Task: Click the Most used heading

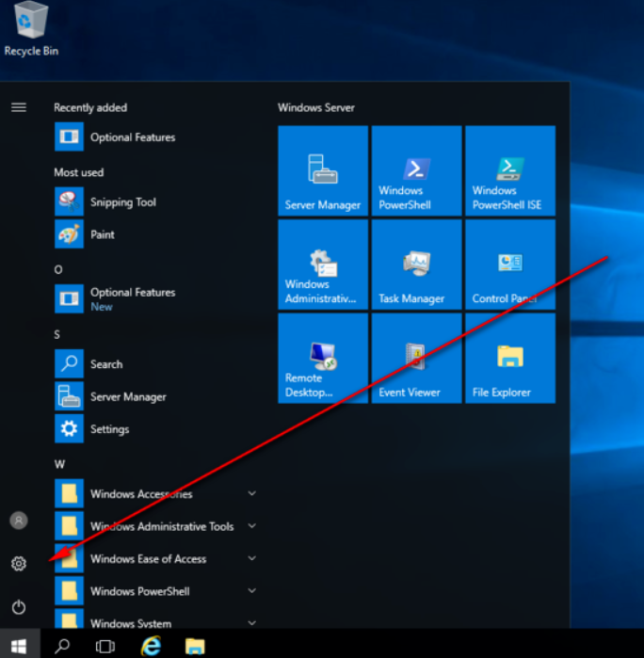Action: pyautogui.click(x=78, y=172)
